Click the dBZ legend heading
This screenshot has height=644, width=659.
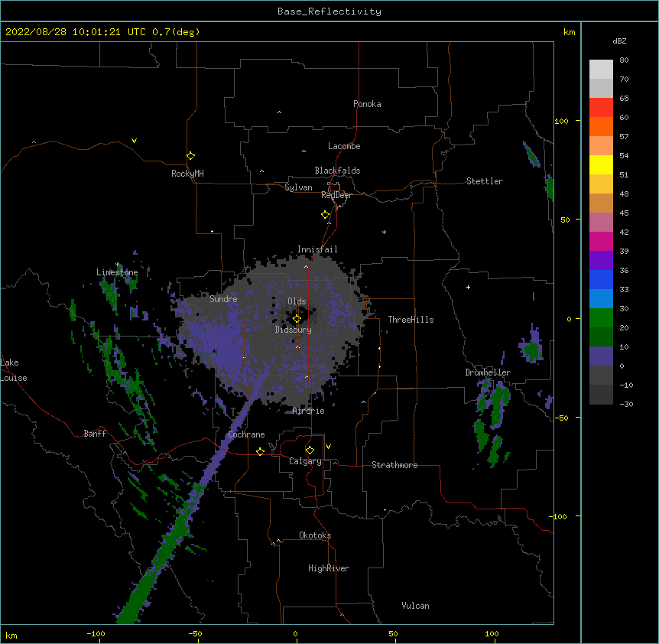619,41
